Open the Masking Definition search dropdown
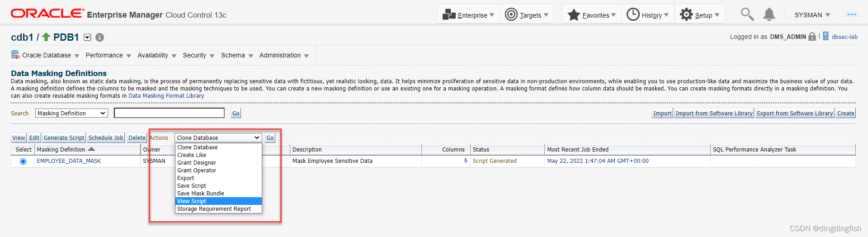Viewport: 868px width, 237px height. [x=71, y=113]
